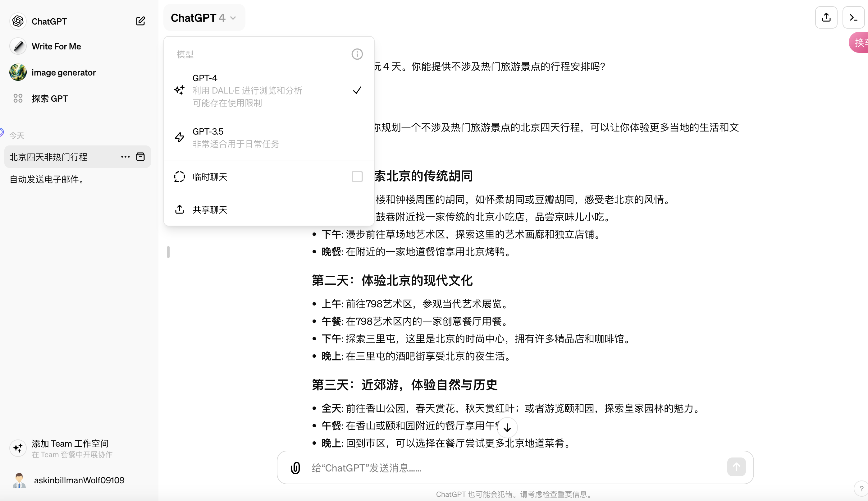This screenshot has height=501, width=868.
Task: Expand ChatGPT 4 model selector
Action: pyautogui.click(x=204, y=17)
